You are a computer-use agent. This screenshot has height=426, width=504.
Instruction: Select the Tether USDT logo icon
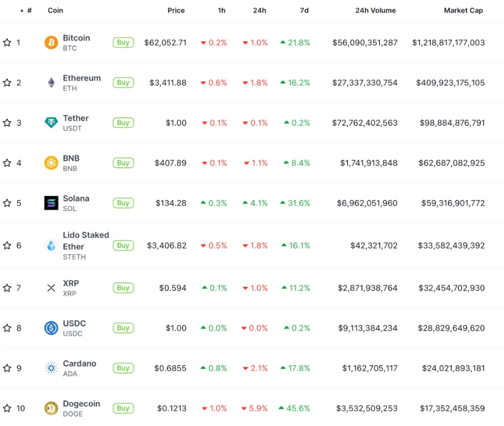pyautogui.click(x=51, y=122)
